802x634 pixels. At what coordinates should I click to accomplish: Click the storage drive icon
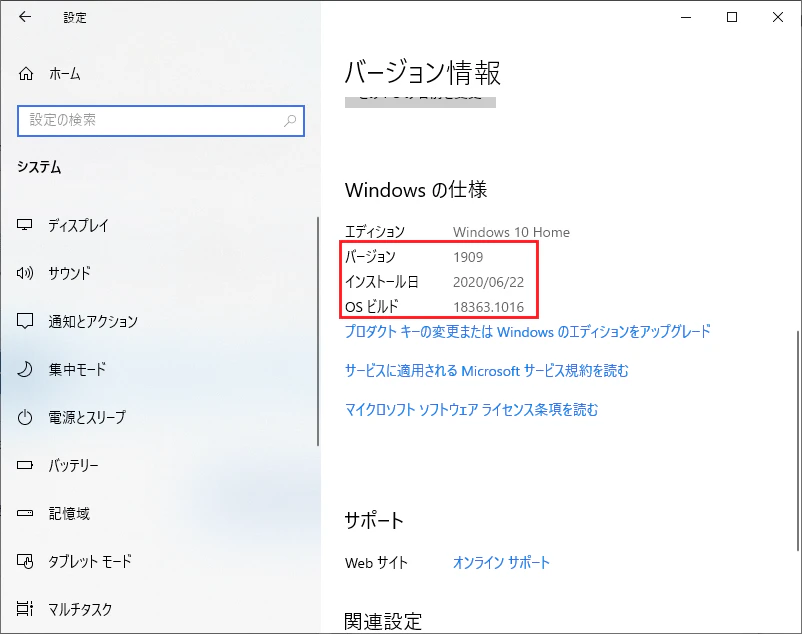pos(25,513)
